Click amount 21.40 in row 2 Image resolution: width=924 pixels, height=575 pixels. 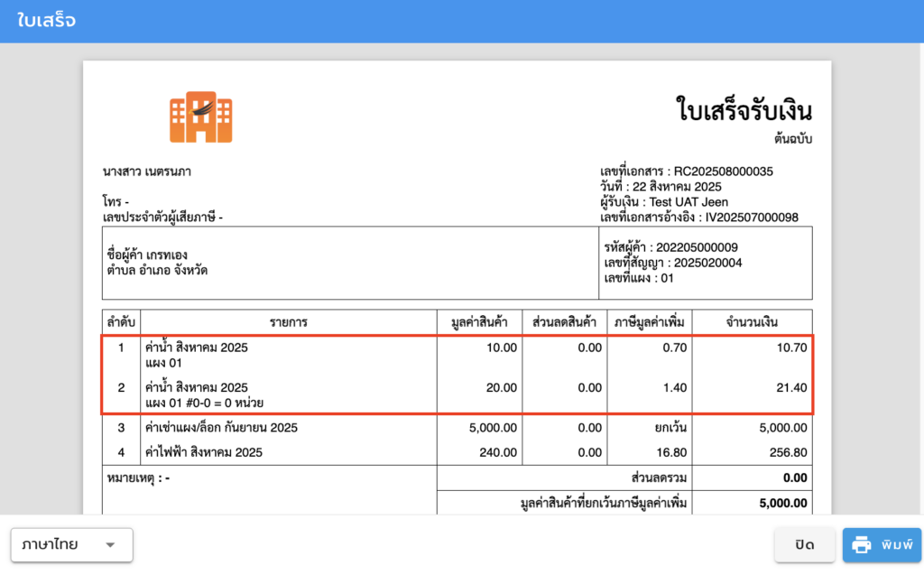tap(791, 388)
